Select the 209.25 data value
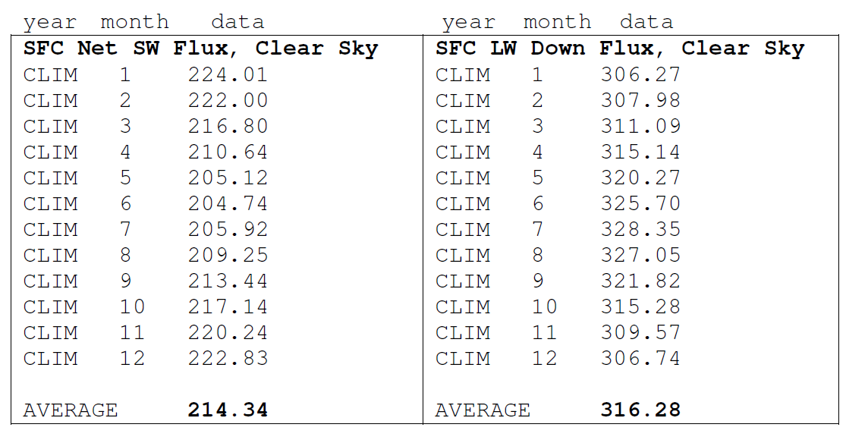The image size is (868, 440). click(228, 255)
